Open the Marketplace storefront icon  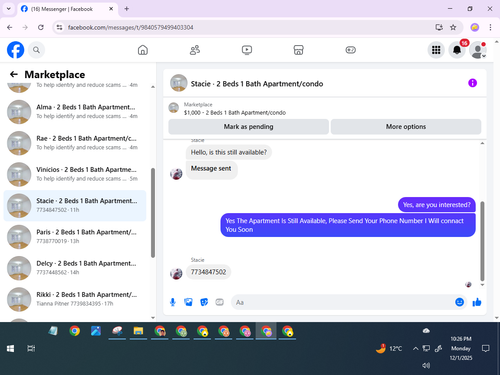(298, 50)
